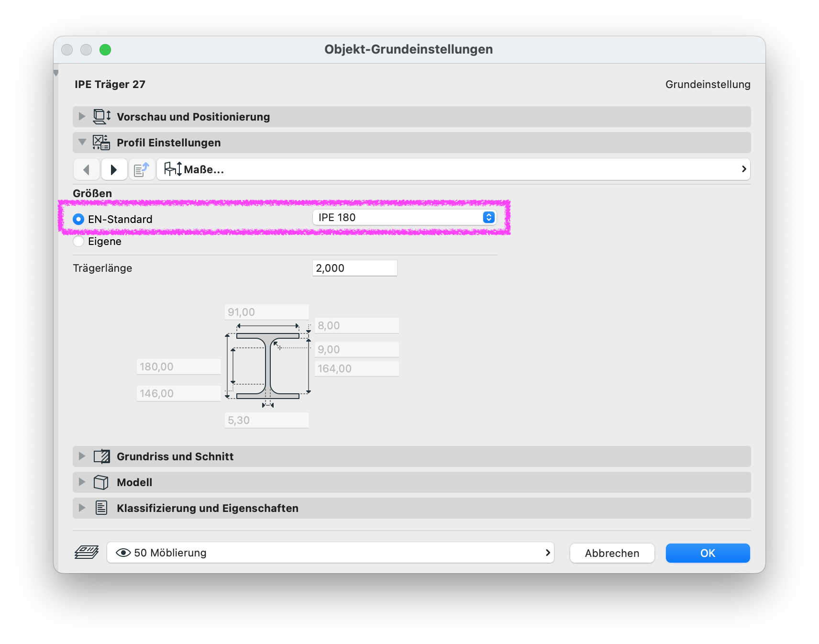The width and height of the screenshot is (819, 644).
Task: Click the Trägerlänge label
Action: click(x=102, y=268)
